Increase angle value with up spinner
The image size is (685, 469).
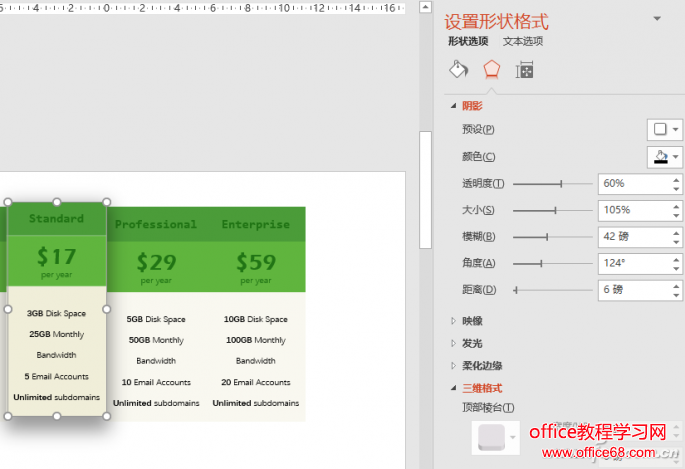pyautogui.click(x=676, y=259)
